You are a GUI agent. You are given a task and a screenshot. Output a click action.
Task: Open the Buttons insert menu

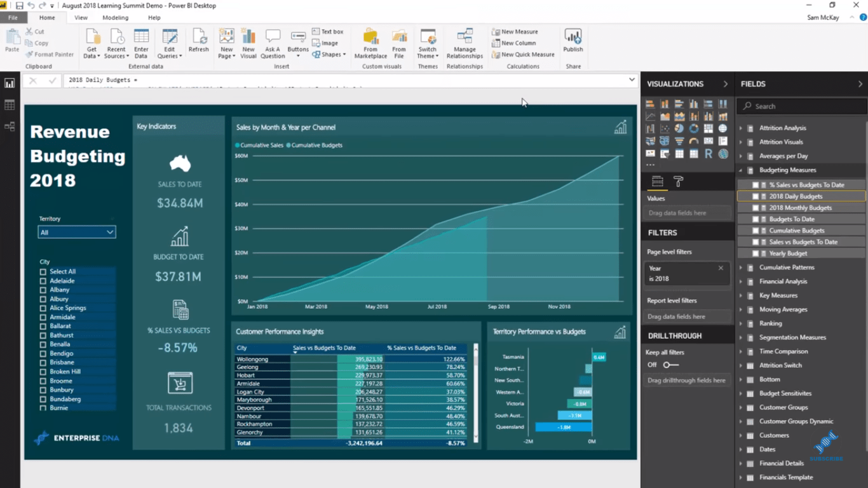tap(298, 44)
